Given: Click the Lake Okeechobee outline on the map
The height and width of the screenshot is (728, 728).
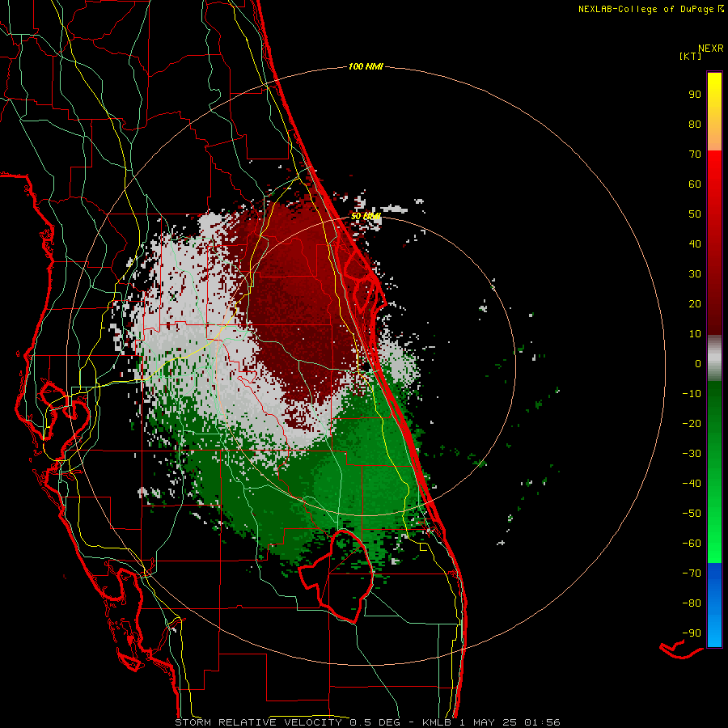Looking at the screenshot, I should [x=336, y=576].
